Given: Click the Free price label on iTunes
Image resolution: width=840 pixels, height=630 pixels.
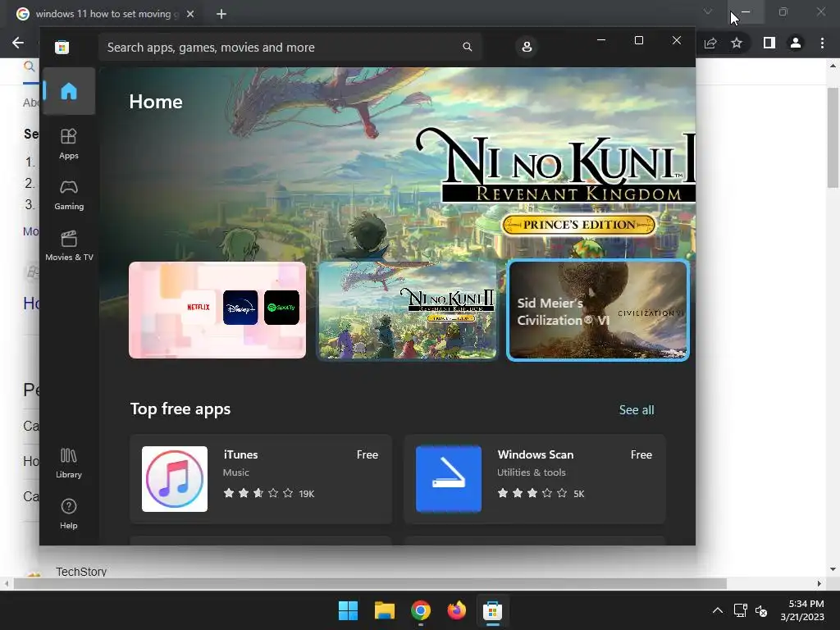Looking at the screenshot, I should click(367, 454).
